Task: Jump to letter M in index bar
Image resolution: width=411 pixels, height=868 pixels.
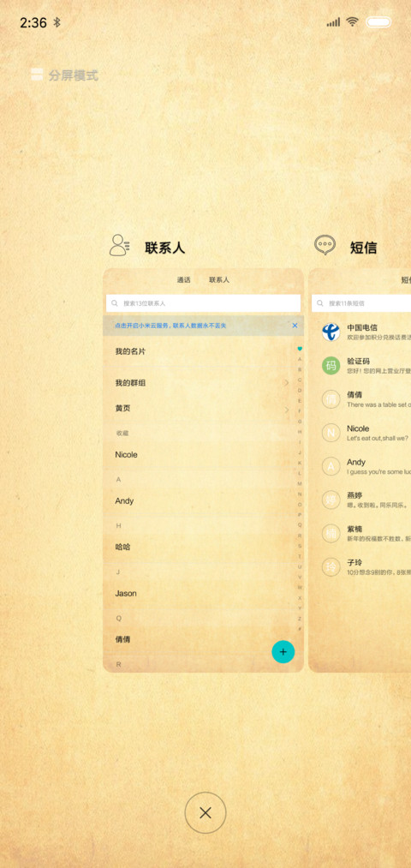Action: click(x=300, y=484)
